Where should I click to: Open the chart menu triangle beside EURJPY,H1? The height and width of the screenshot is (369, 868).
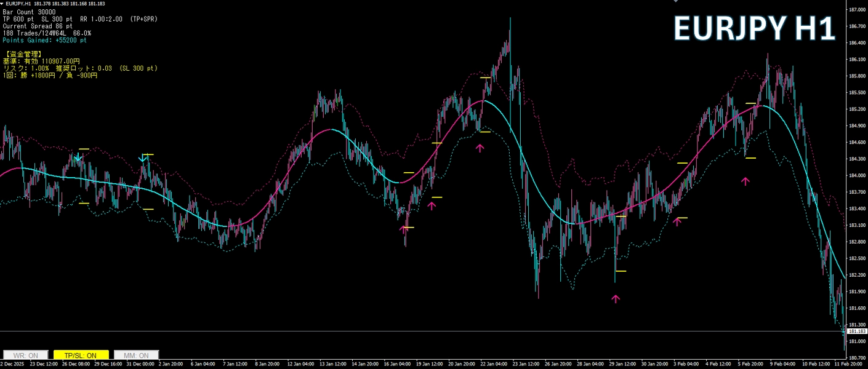click(2, 4)
